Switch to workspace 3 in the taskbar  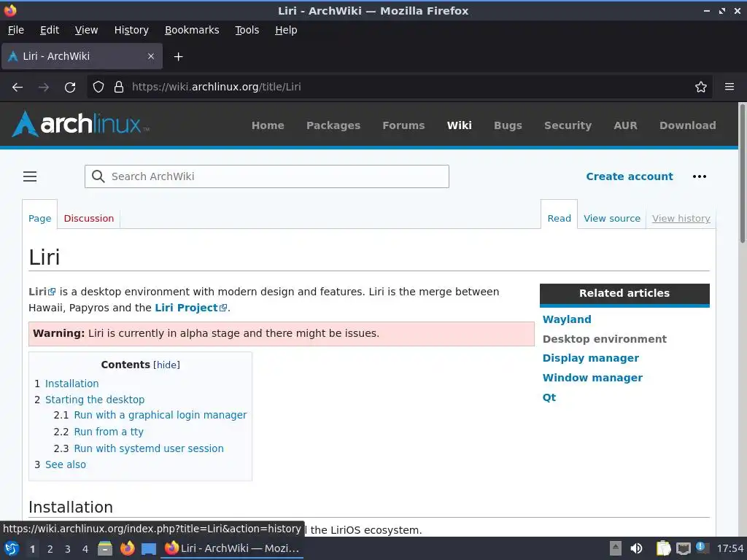67,549
